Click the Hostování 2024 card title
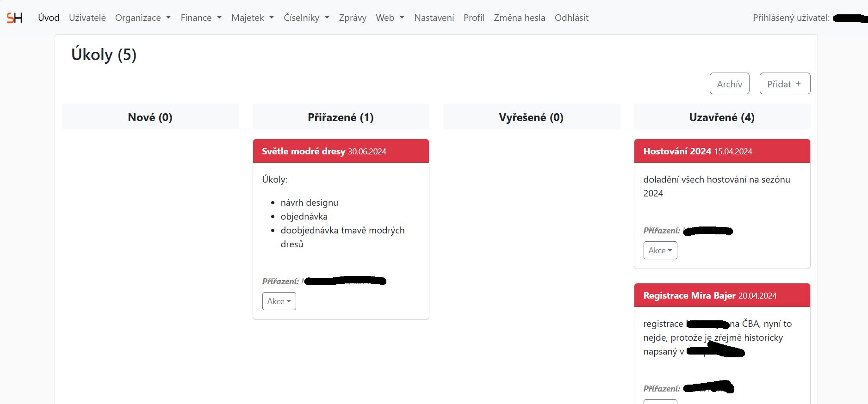Image resolution: width=868 pixels, height=404 pixels. tap(677, 151)
